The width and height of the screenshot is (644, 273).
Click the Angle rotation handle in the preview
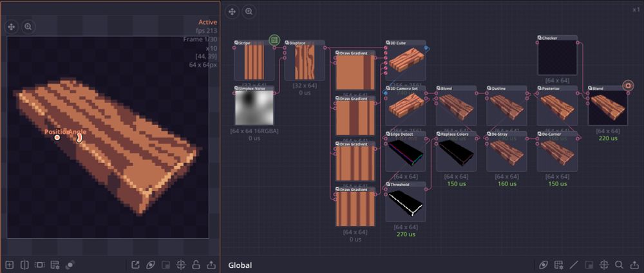tap(79, 138)
